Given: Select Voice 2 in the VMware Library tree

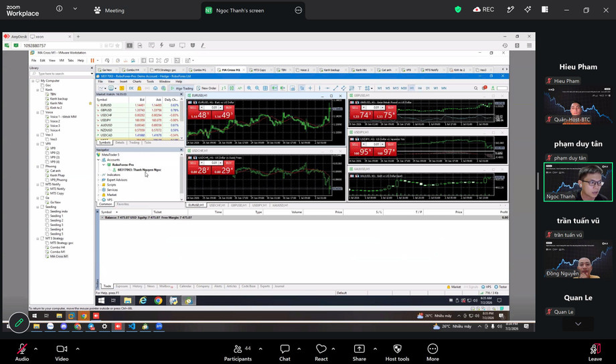Looking at the screenshot, I should [55, 121].
